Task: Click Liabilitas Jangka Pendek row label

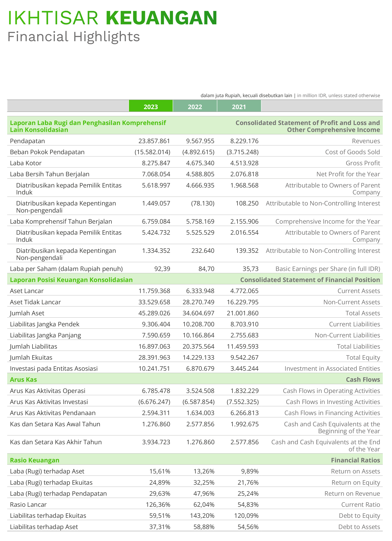Action: 45,324
